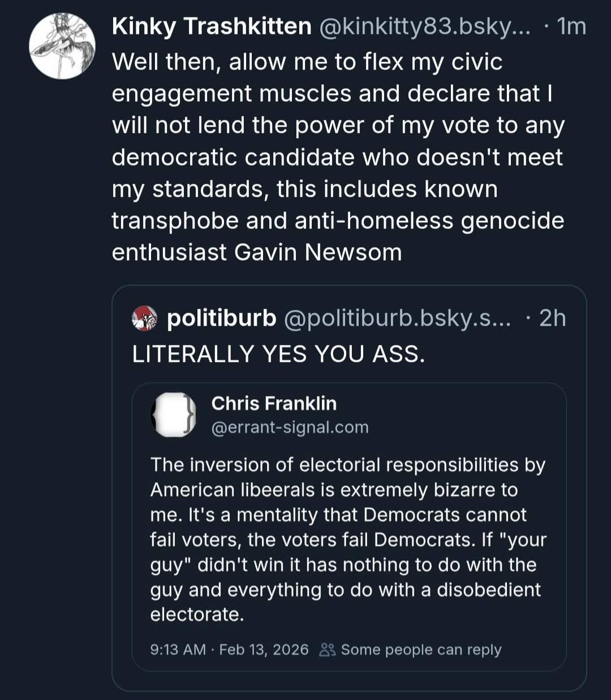The width and height of the screenshot is (611, 700).
Task: Click the 1m post timestamp
Action: (571, 27)
